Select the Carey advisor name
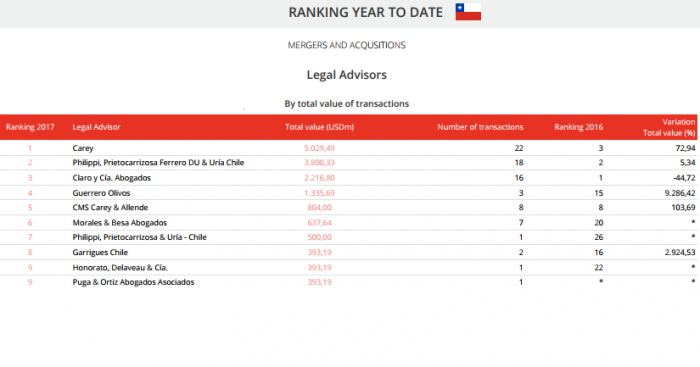 (83, 148)
